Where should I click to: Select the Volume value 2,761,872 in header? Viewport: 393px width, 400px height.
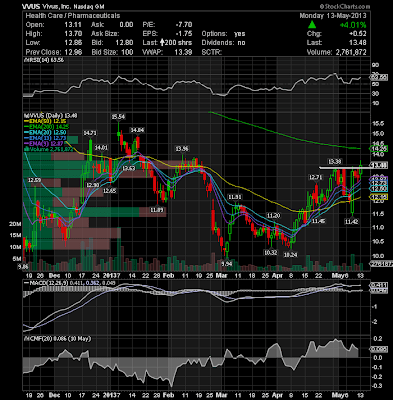coord(351,52)
